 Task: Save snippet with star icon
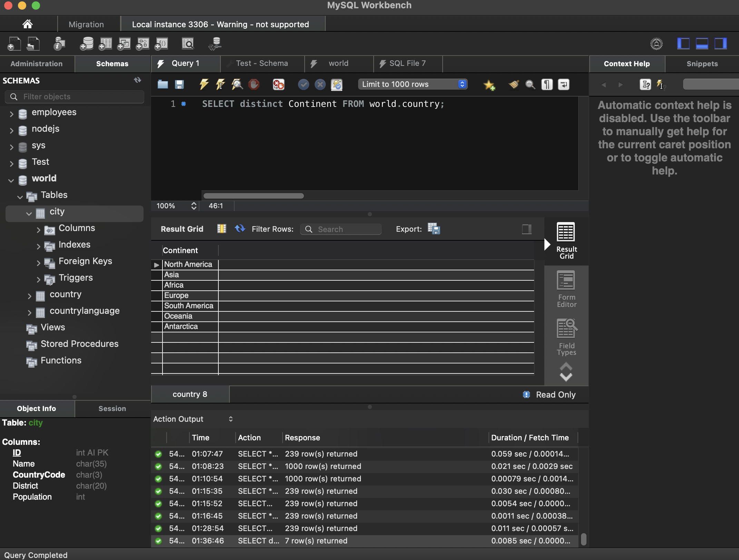[x=489, y=85]
